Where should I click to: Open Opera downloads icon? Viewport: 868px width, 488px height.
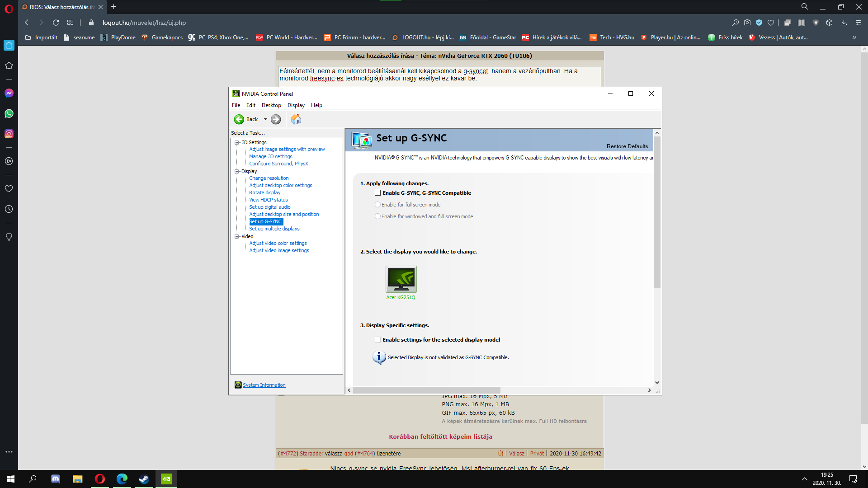click(x=844, y=23)
